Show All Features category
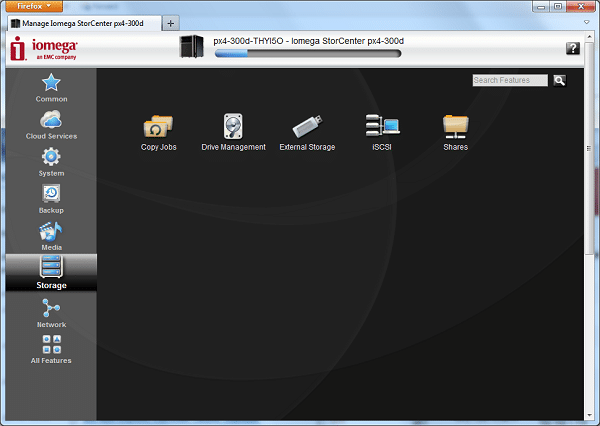The width and height of the screenshot is (600, 426). 51,349
